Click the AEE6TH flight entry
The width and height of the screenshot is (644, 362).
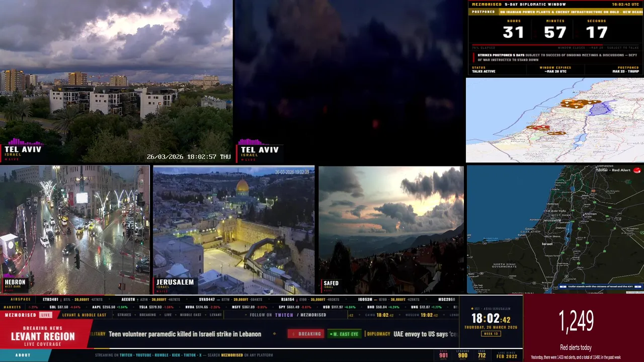(150, 299)
